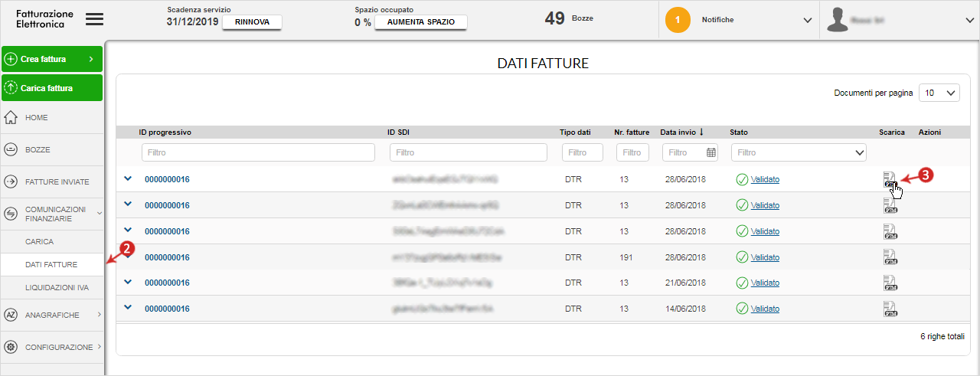
Task: Click green check icon in 191 fatture row
Action: (x=742, y=257)
